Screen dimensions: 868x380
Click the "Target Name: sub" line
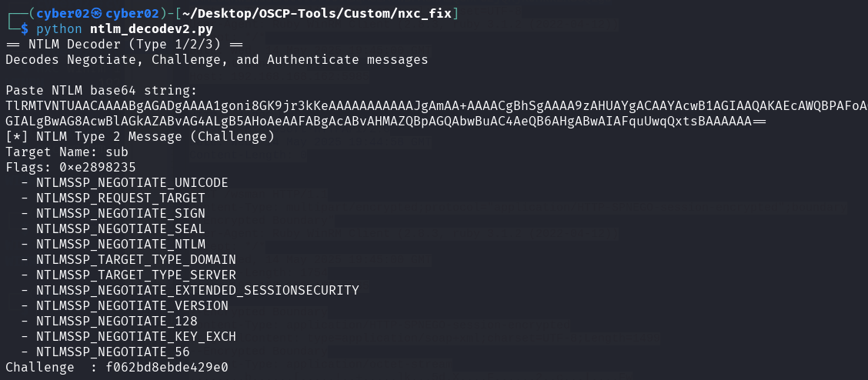click(x=66, y=152)
